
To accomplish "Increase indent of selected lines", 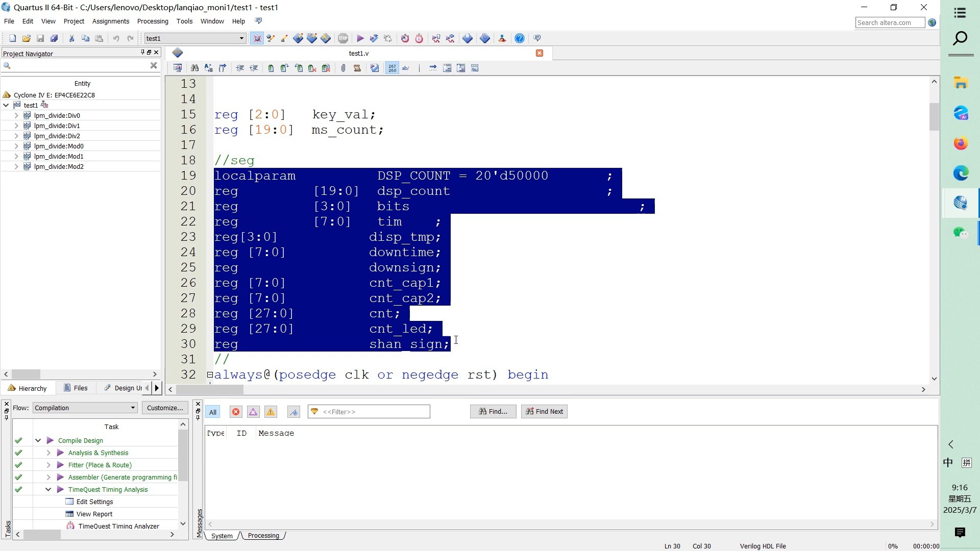I will click(240, 68).
